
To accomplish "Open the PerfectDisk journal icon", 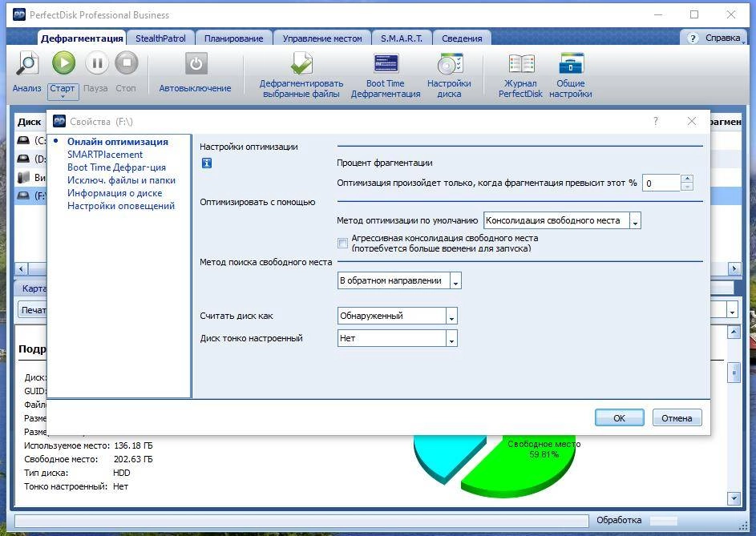I will point(521,63).
